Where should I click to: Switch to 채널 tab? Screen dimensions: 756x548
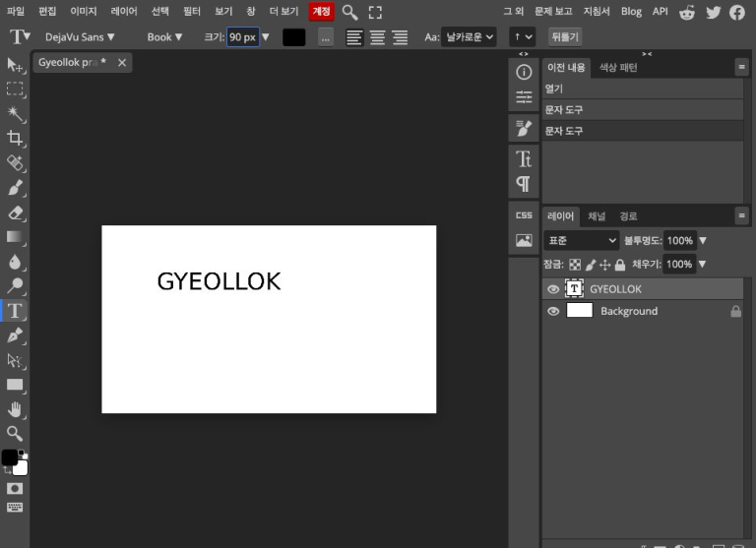pos(597,216)
